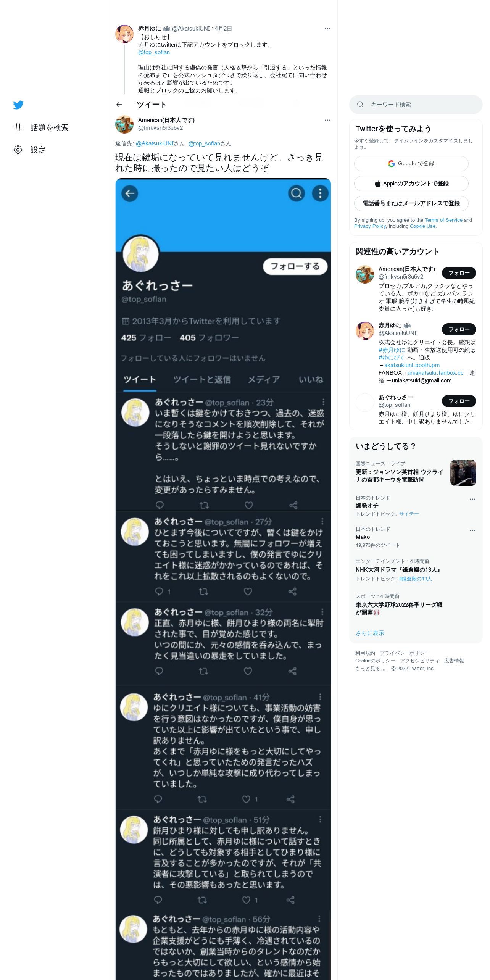Viewport: 490px width, 980px height.
Task: Open 設定 gear icon in sidebar
Action: (18, 150)
